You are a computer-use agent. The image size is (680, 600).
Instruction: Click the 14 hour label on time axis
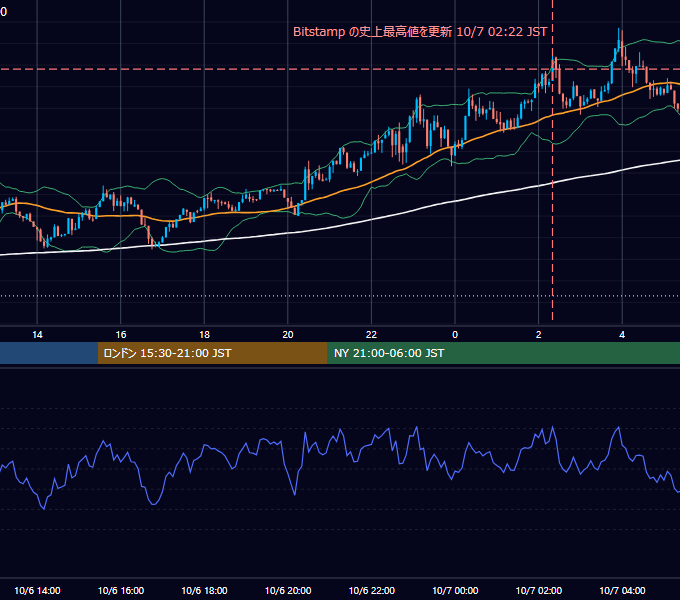pyautogui.click(x=37, y=335)
